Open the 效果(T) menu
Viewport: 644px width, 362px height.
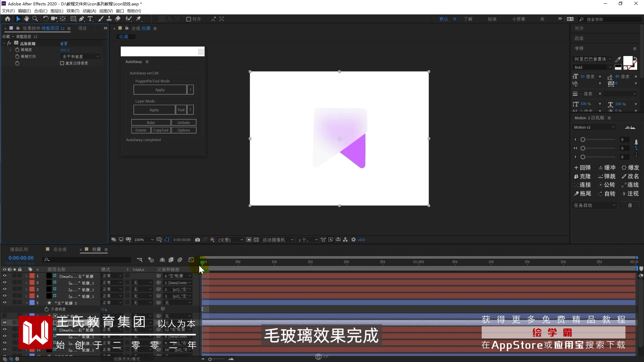tap(73, 11)
